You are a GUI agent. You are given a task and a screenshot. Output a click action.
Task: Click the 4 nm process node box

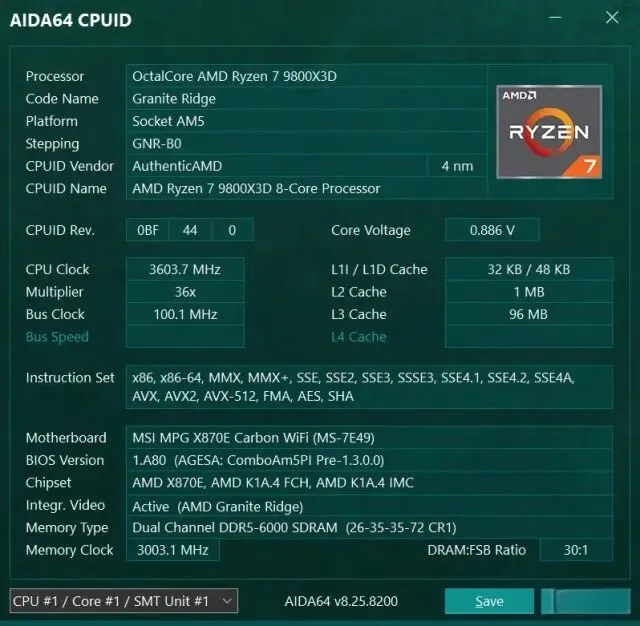(457, 166)
